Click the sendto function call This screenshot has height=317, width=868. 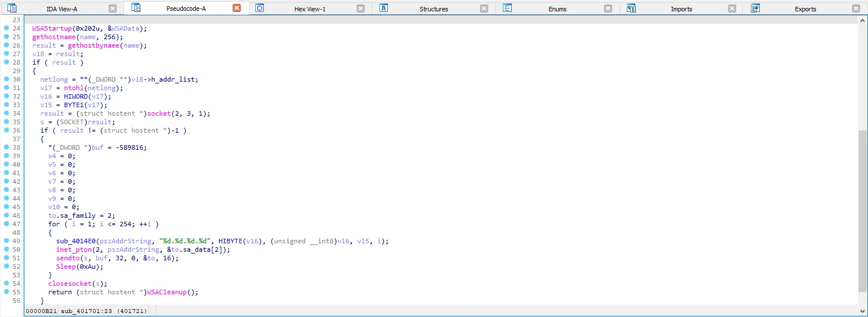tap(68, 258)
